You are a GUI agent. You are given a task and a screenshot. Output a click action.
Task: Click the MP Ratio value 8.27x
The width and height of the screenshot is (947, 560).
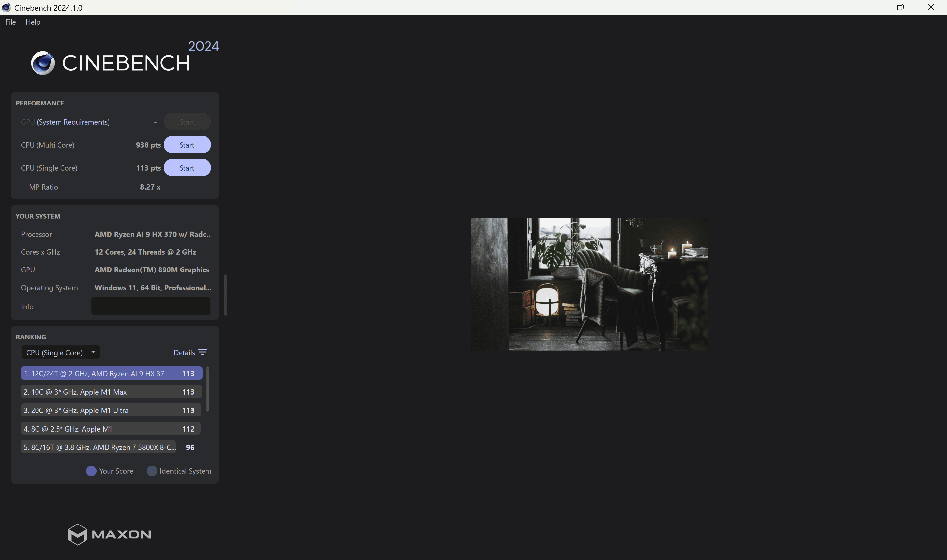(x=150, y=187)
